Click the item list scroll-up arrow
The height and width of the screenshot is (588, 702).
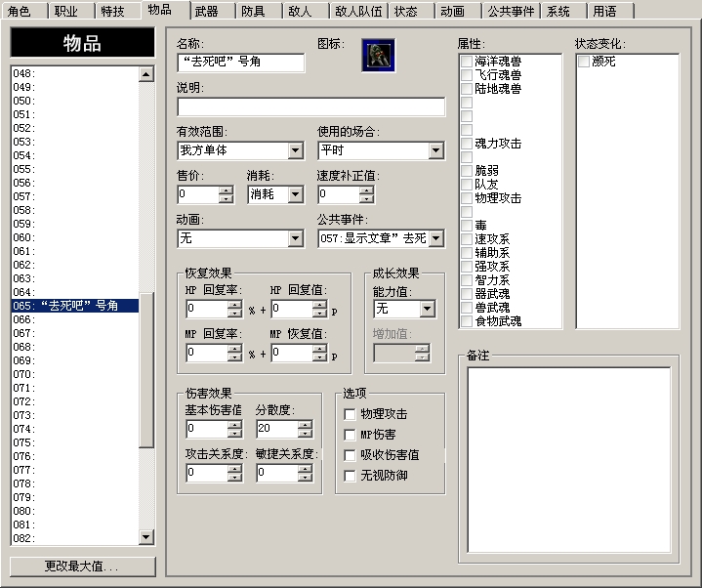click(x=145, y=74)
